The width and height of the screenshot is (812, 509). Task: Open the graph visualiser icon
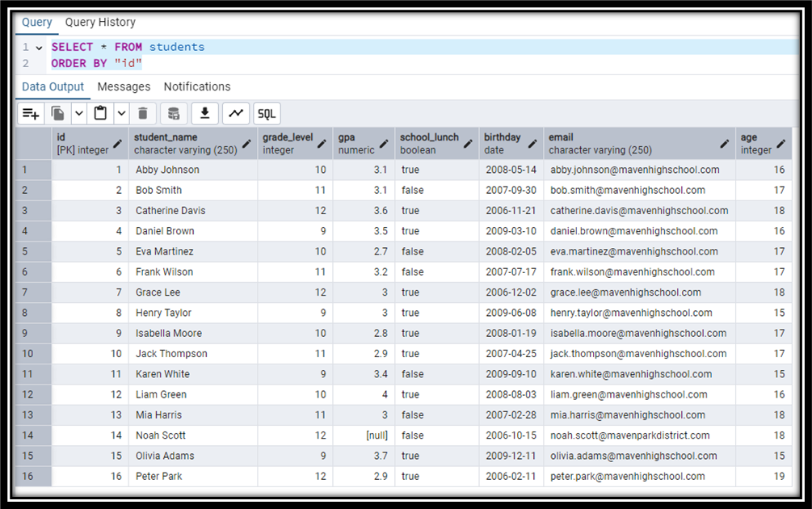pyautogui.click(x=236, y=113)
